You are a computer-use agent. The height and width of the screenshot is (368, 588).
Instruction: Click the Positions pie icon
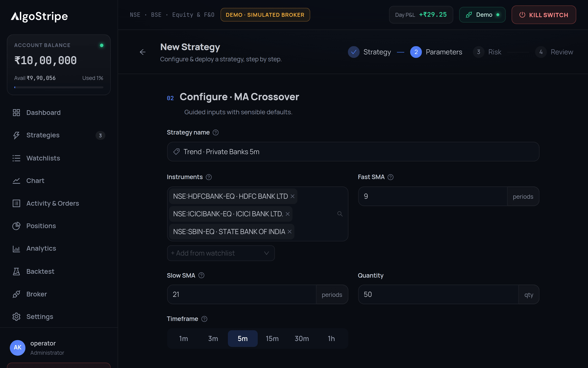point(16,226)
